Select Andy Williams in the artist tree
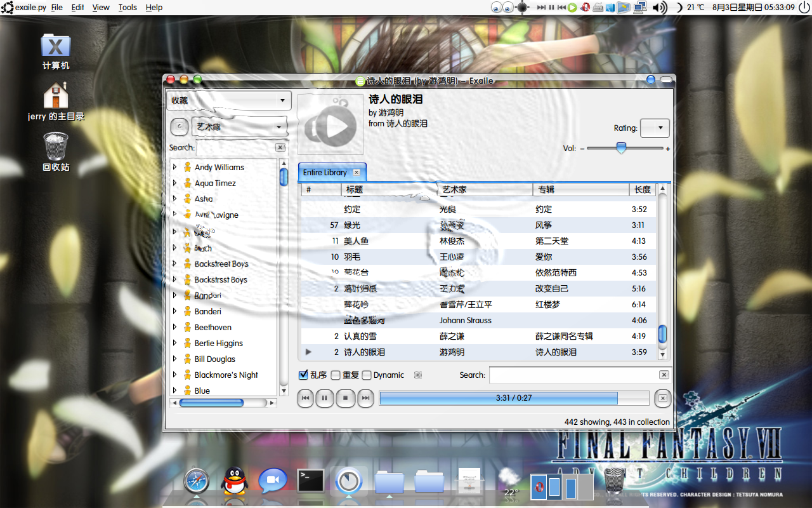 click(x=219, y=167)
